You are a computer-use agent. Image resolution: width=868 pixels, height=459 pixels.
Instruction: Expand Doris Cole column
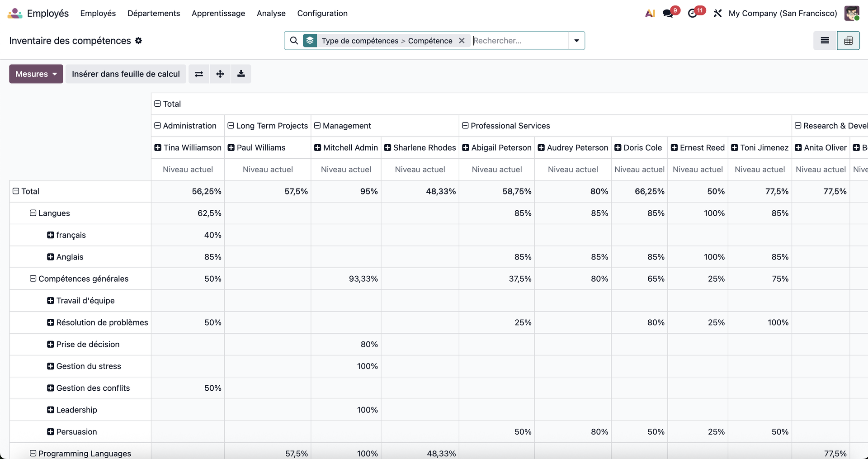click(618, 147)
